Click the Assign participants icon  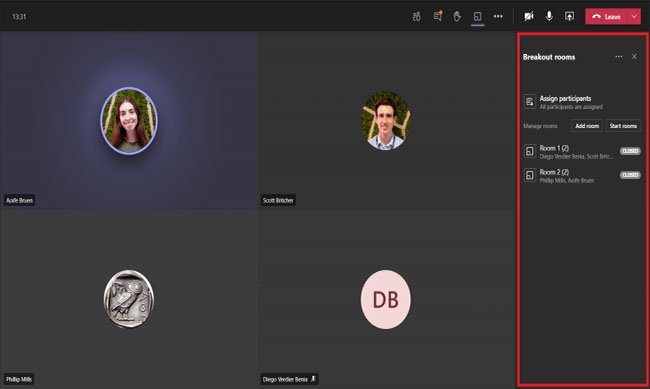click(x=530, y=102)
